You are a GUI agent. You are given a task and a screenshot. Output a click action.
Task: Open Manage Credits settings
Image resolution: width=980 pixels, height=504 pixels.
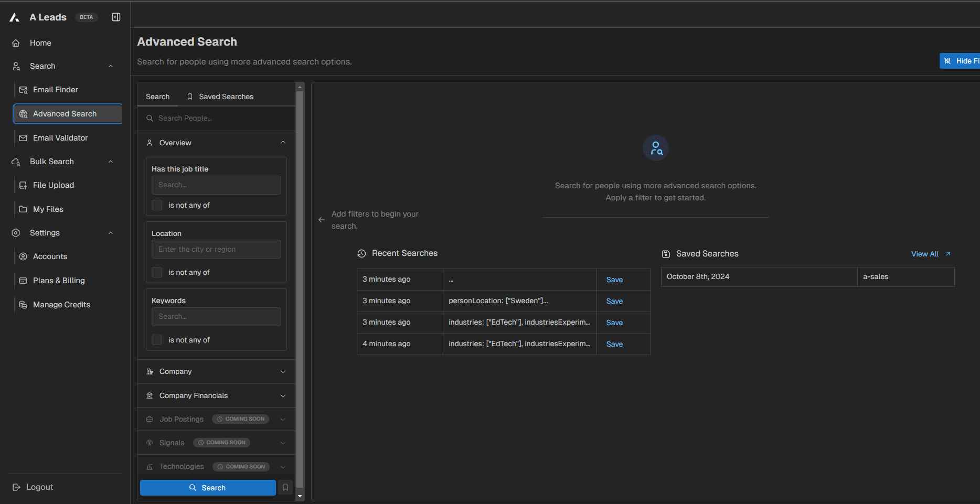pyautogui.click(x=61, y=305)
